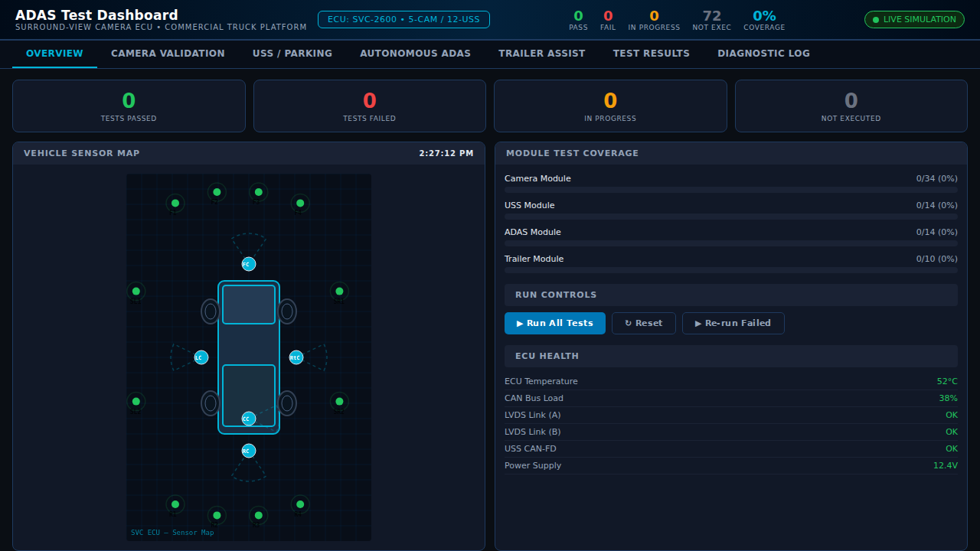Select the USS CAN-FD row in ECU Health
Viewport: 980px width, 551px height.
[730, 448]
